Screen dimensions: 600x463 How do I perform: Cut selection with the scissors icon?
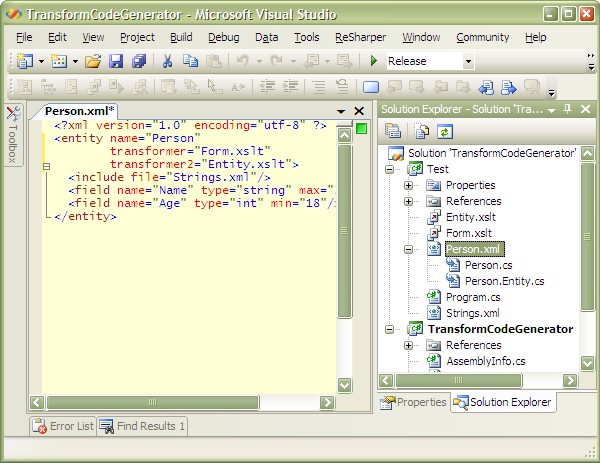[167, 61]
